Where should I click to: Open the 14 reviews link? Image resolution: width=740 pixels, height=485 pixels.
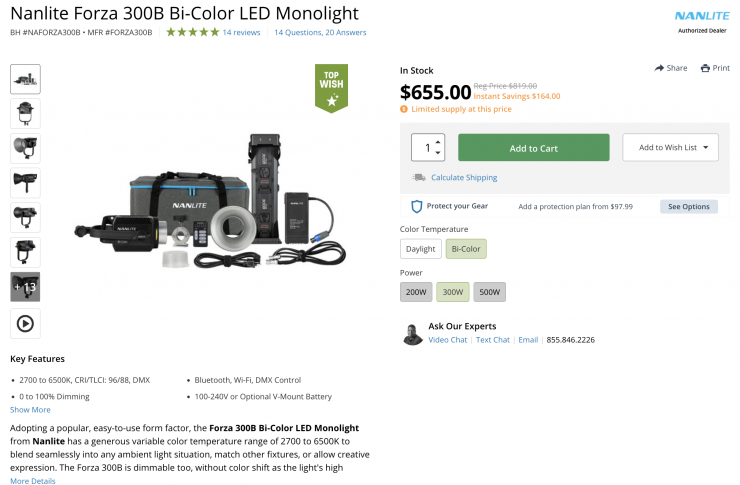[x=241, y=32]
